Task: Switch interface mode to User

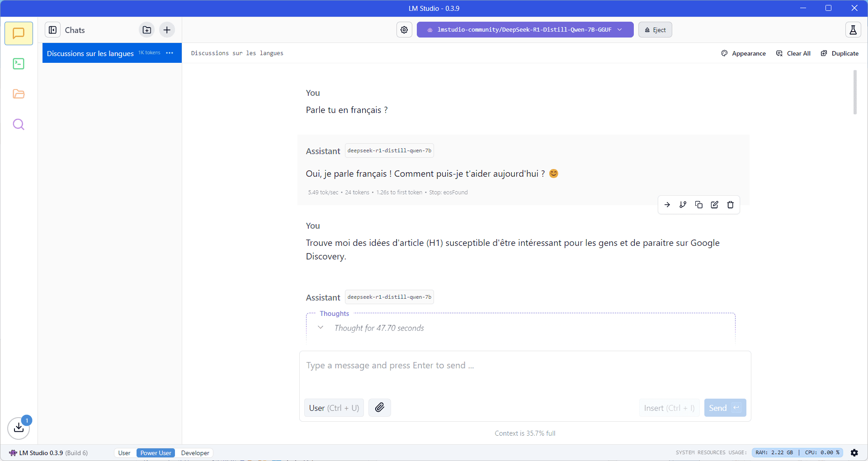Action: [124, 453]
